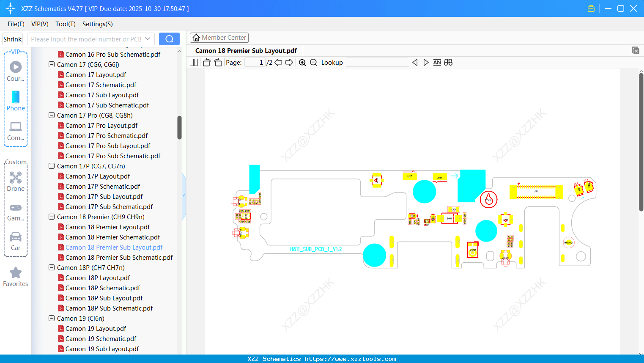Collapse the Camon 17 Pro (CG8, CG8h) folder
Screen dimensions: 644x363
click(52, 115)
